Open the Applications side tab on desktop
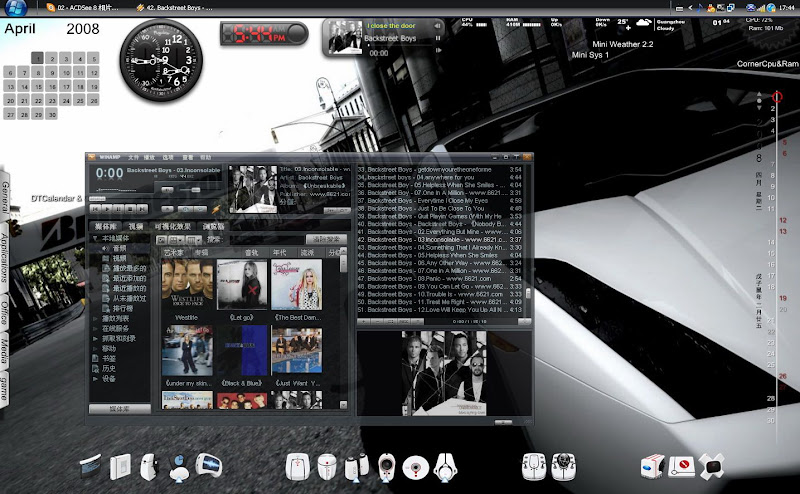This screenshot has width=800, height=494. click(x=4, y=258)
